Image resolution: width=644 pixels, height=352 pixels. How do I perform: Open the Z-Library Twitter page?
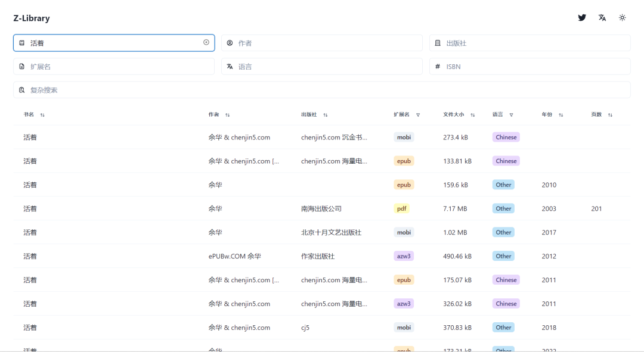(x=581, y=17)
